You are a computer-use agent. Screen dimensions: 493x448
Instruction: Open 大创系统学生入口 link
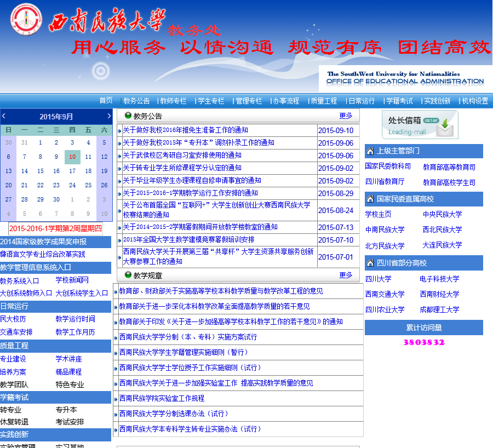(x=82, y=293)
